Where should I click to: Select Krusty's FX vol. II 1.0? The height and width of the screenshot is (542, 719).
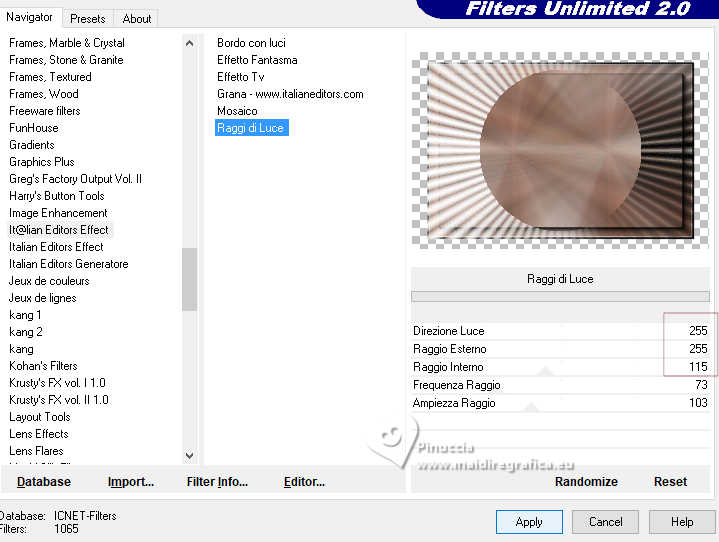click(59, 399)
